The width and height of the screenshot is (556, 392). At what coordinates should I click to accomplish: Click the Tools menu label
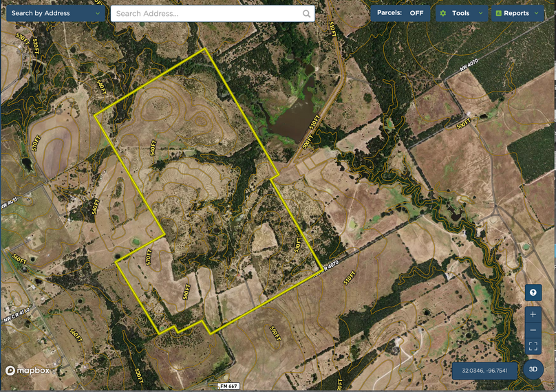(460, 13)
